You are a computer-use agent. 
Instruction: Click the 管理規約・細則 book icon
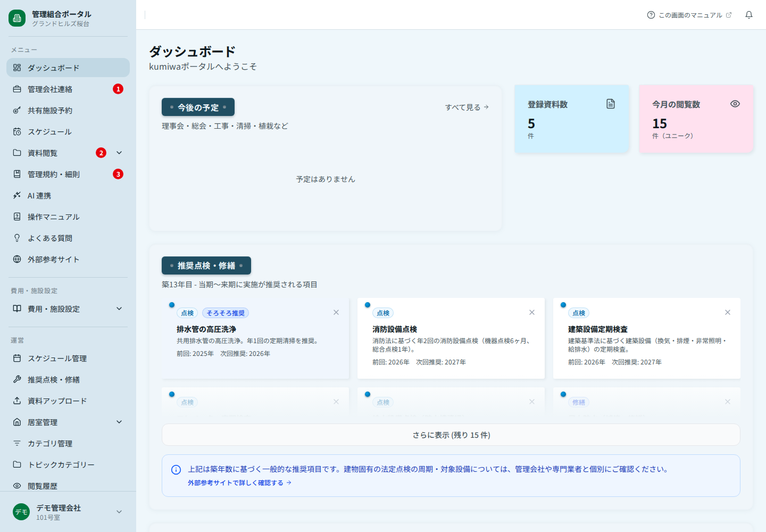click(x=17, y=174)
